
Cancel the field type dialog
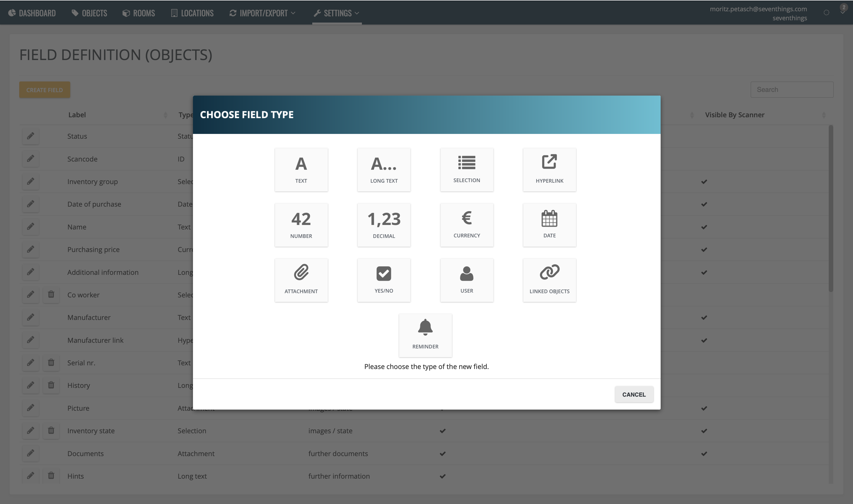[x=634, y=394]
